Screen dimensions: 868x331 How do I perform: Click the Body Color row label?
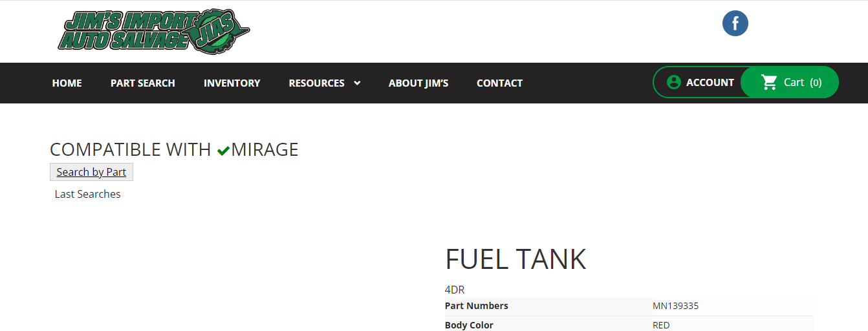coord(469,325)
